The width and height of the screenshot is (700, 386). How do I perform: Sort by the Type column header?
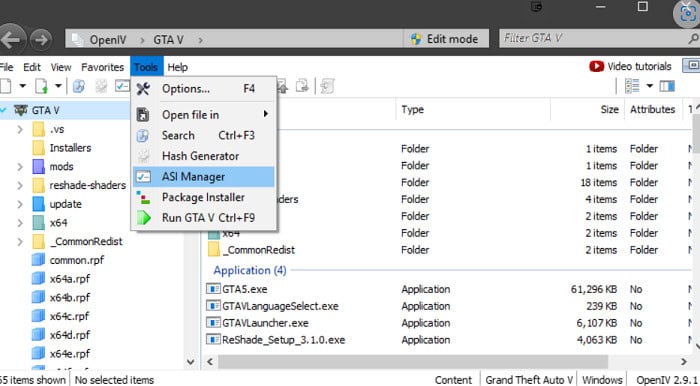[x=473, y=109]
